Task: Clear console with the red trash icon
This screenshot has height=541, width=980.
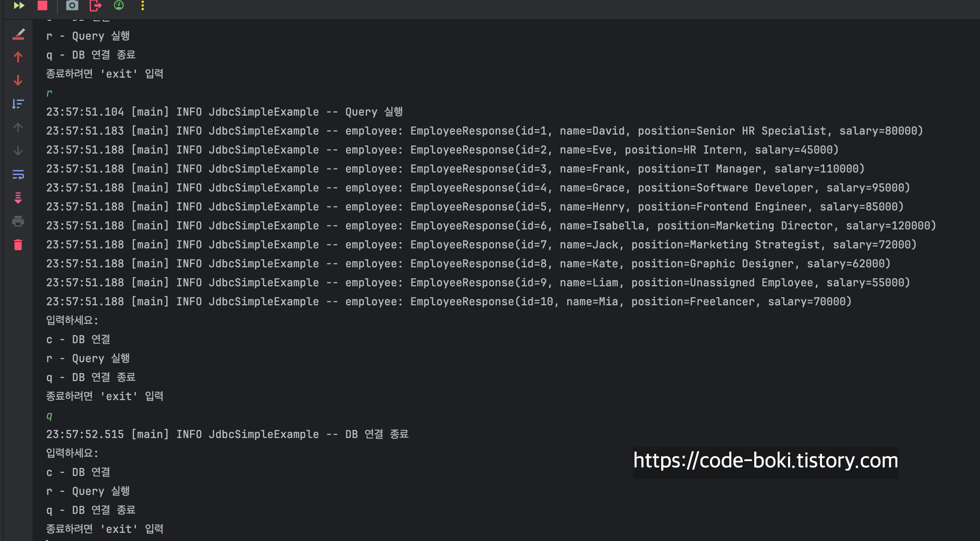Action: (18, 245)
